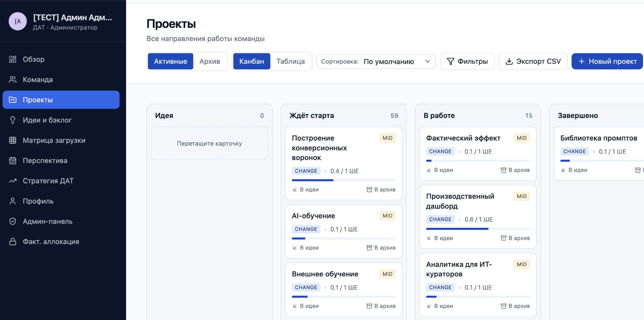
Task: Click the 0.6 / 1 ШЕ value
Action: pyautogui.click(x=479, y=219)
